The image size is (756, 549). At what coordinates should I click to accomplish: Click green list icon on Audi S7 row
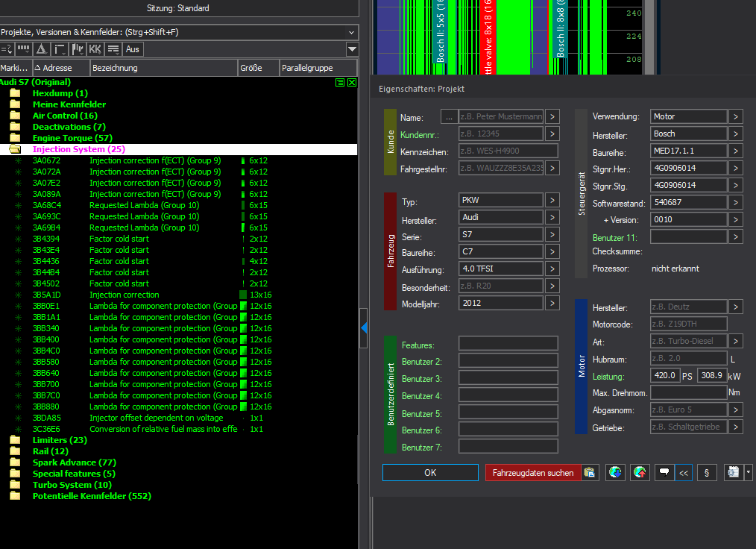coord(340,82)
